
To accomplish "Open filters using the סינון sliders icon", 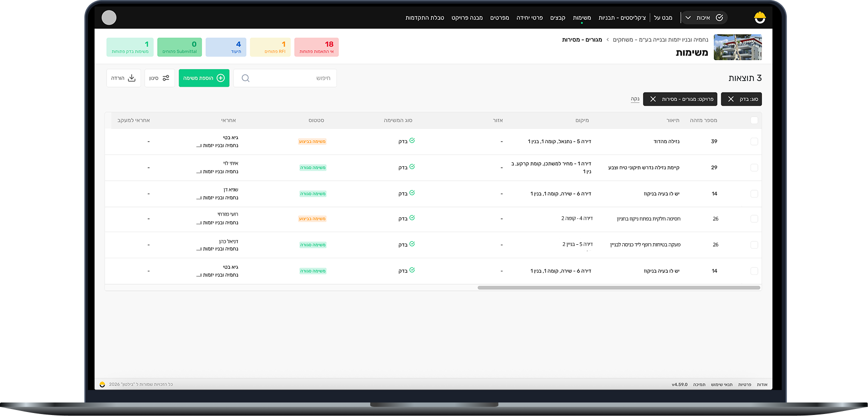I will coord(166,78).
